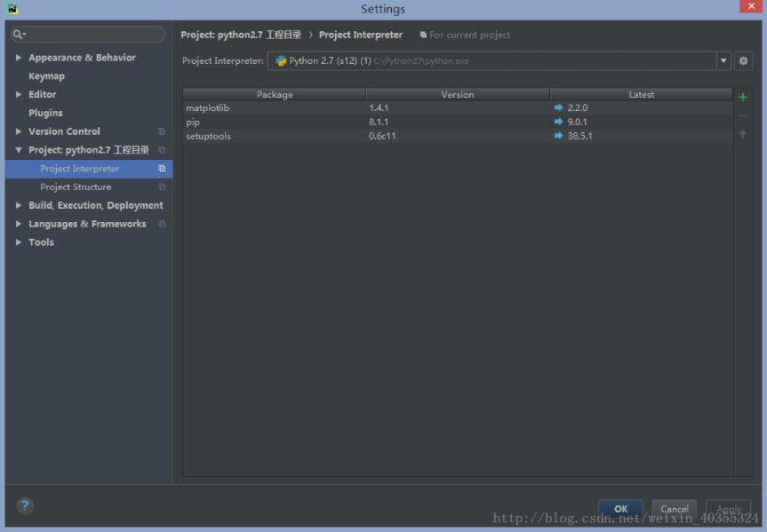767x532 pixels.
Task: Select the matplotlib package row
Action: point(267,107)
